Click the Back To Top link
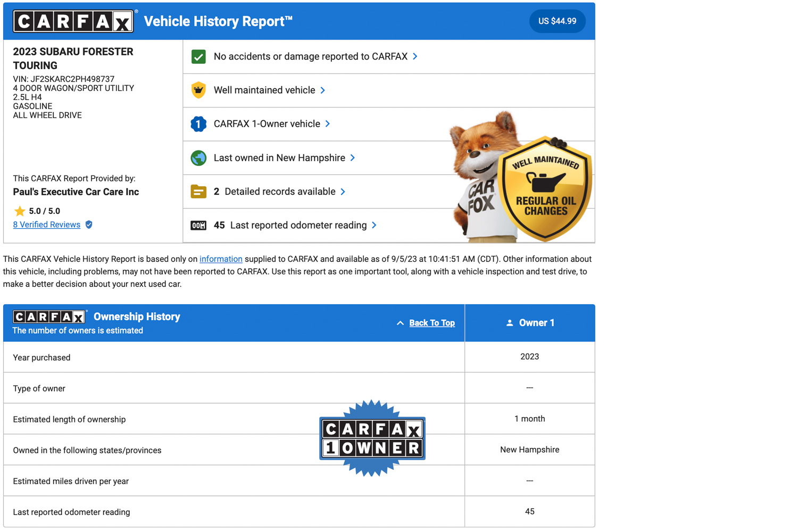This screenshot has height=532, width=798. pos(432,323)
